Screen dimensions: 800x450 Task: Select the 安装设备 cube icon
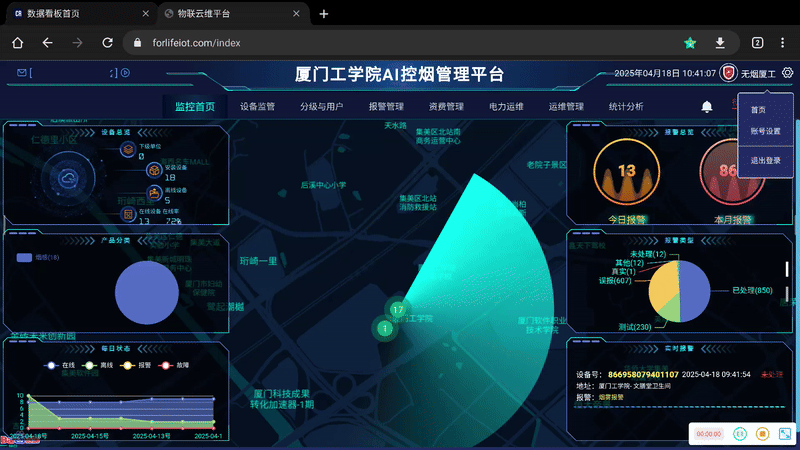point(154,170)
